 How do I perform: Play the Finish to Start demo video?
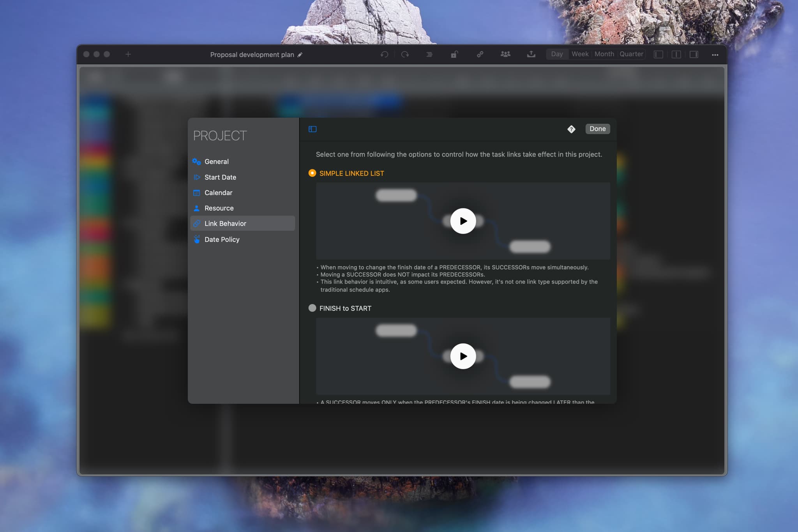[x=463, y=356]
